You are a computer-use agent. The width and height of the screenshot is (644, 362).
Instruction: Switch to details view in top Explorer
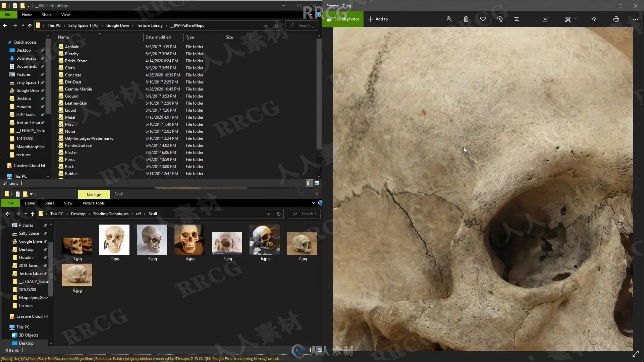point(308,183)
